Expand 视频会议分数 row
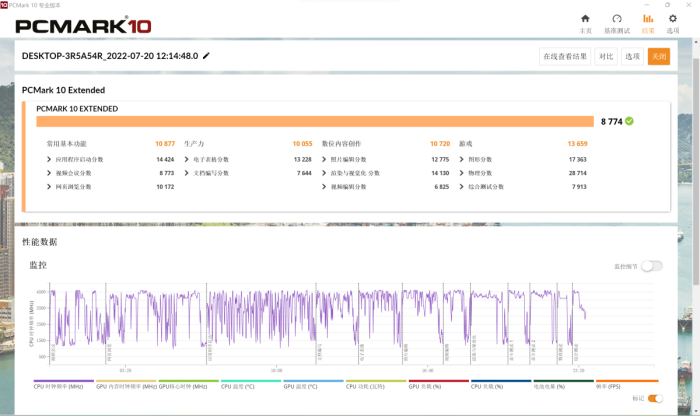The height and width of the screenshot is (416, 700). pos(49,173)
